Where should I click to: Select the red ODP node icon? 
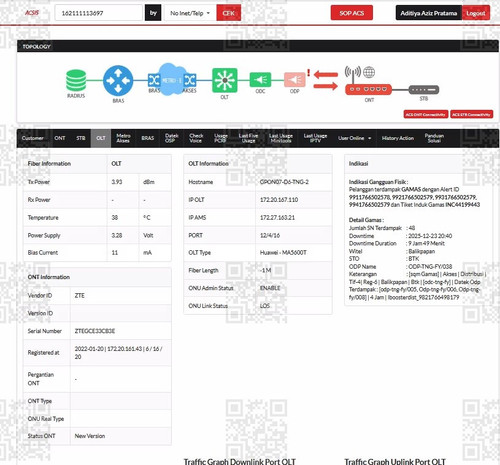click(295, 80)
